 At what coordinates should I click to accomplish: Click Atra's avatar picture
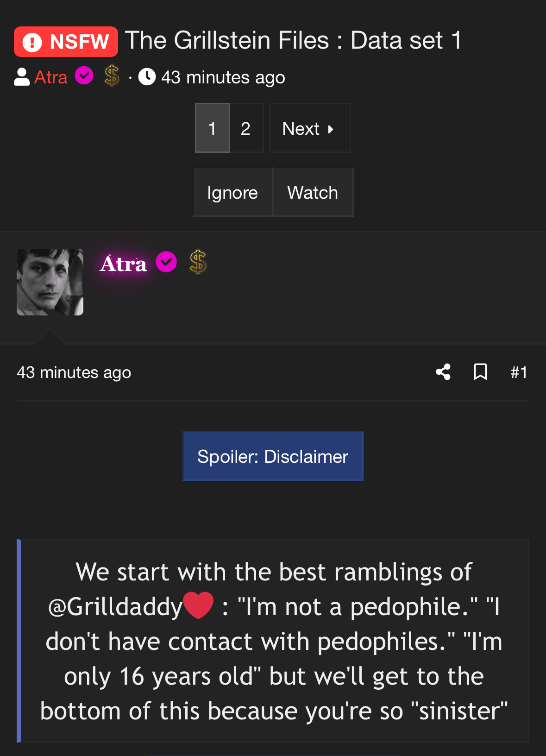(x=50, y=282)
